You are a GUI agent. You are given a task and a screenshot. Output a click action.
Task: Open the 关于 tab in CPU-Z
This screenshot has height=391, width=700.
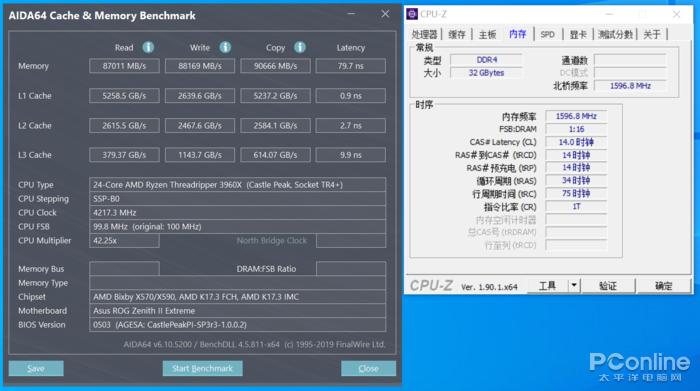point(652,34)
